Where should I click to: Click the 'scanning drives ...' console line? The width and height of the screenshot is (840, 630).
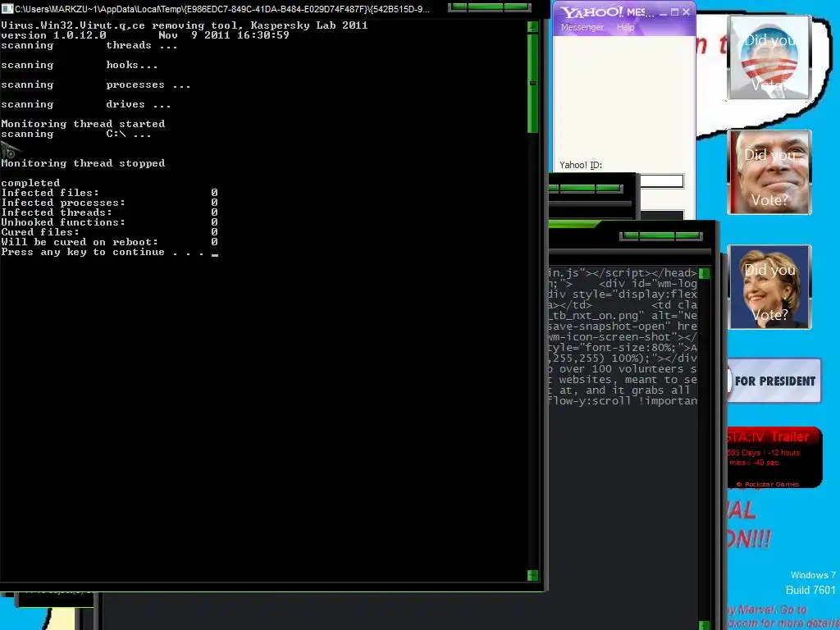tap(85, 104)
